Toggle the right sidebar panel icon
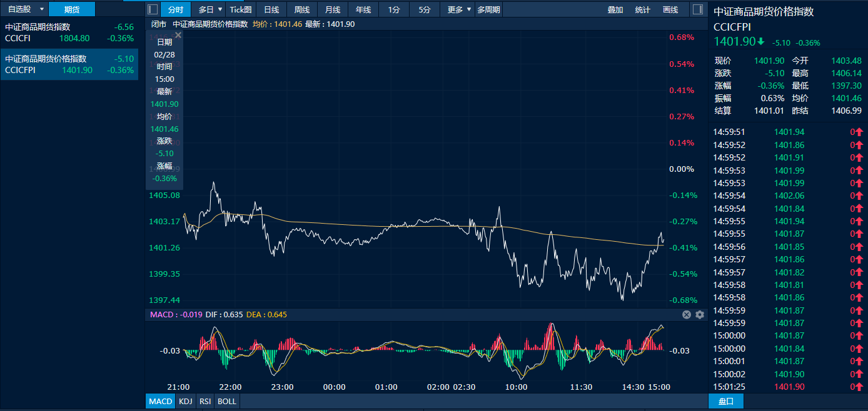The height and width of the screenshot is (411, 868). [697, 9]
